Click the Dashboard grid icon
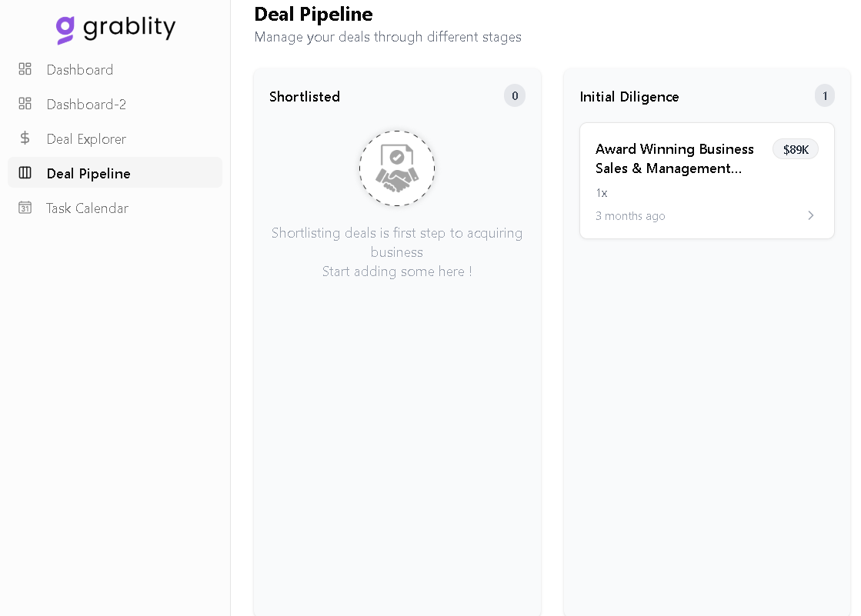Viewport: 861px width, 616px height. pos(25,69)
